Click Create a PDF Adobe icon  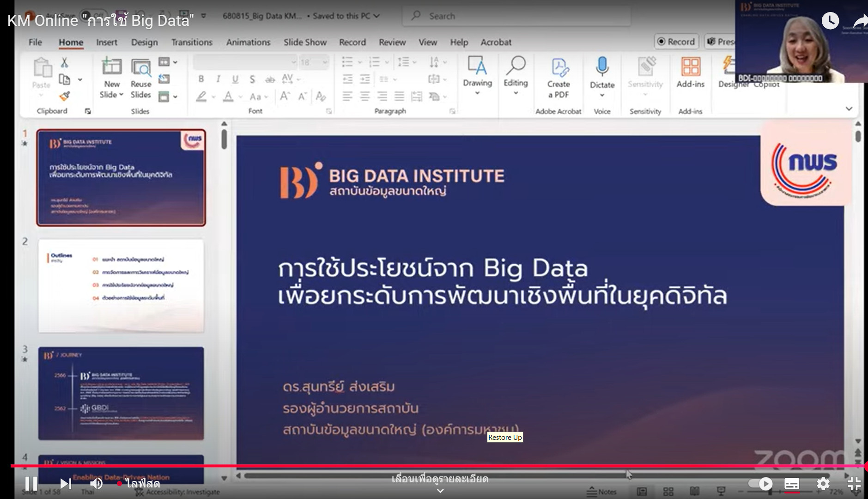[x=558, y=78]
